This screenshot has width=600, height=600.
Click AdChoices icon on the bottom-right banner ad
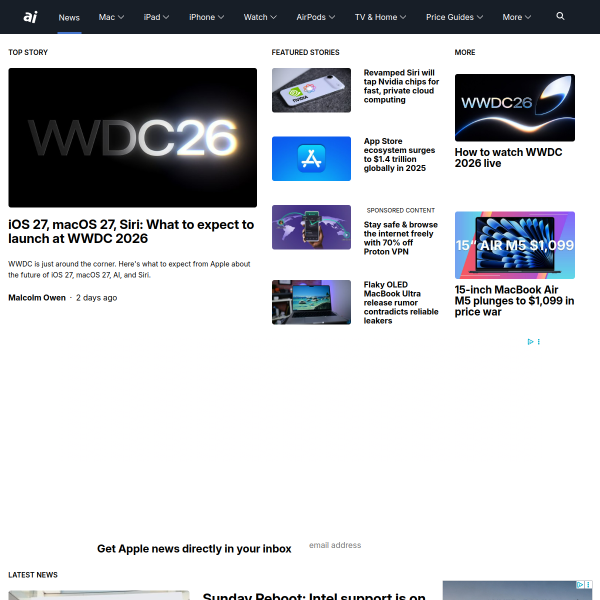pos(580,585)
